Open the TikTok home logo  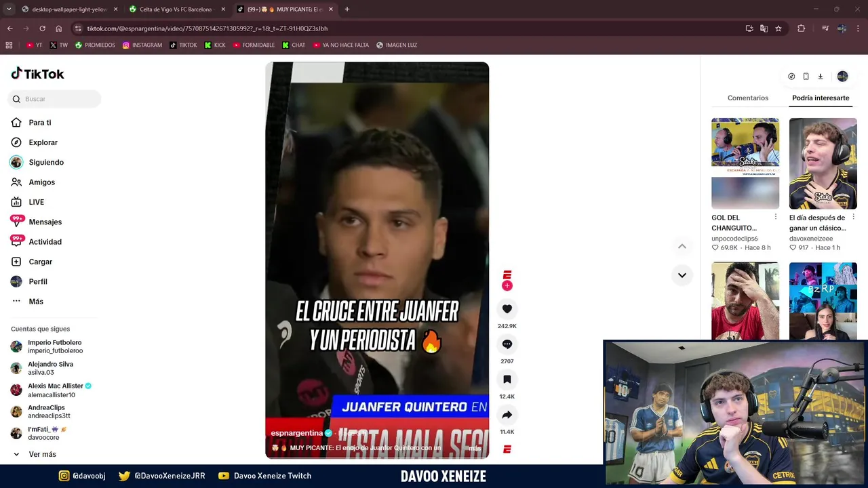[37, 74]
